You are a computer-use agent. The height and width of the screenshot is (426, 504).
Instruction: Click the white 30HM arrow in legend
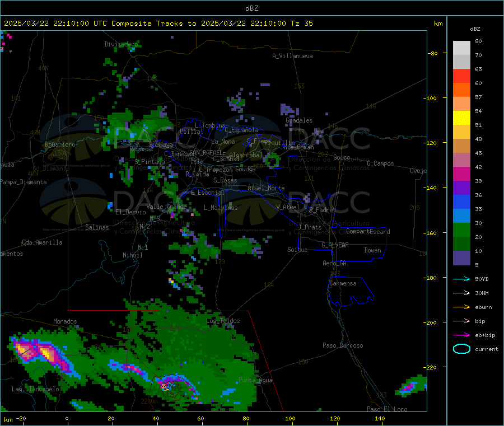pos(461,293)
